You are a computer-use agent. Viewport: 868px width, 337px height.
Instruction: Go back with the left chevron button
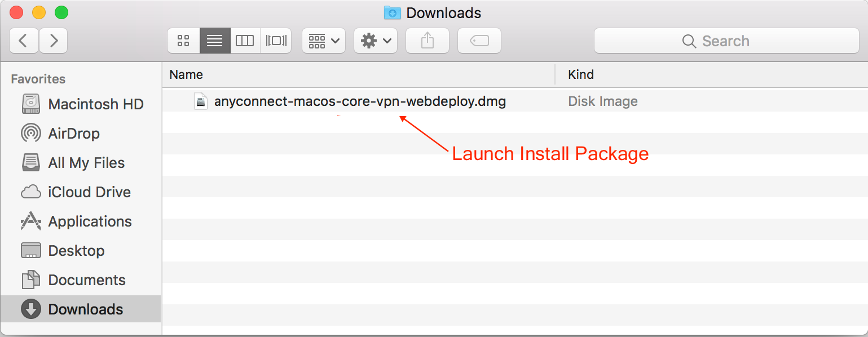[x=24, y=41]
